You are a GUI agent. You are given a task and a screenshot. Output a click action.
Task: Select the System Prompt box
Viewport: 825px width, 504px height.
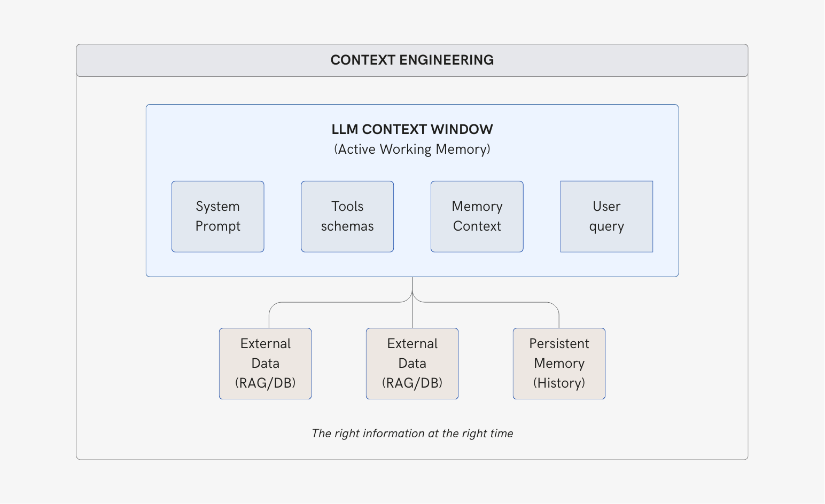click(x=217, y=216)
